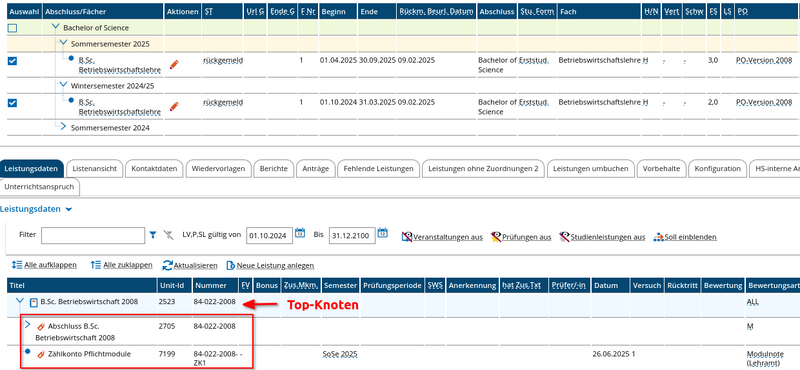
Task: Tick the Bachelor of Science checkbox
Action: [12, 29]
